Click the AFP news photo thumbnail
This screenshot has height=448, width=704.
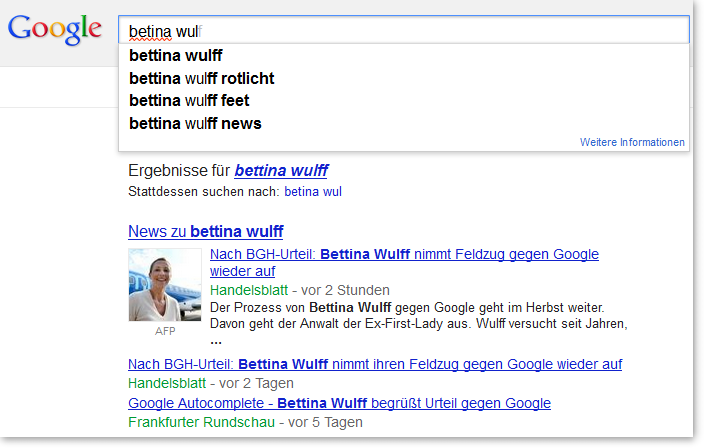coord(165,285)
